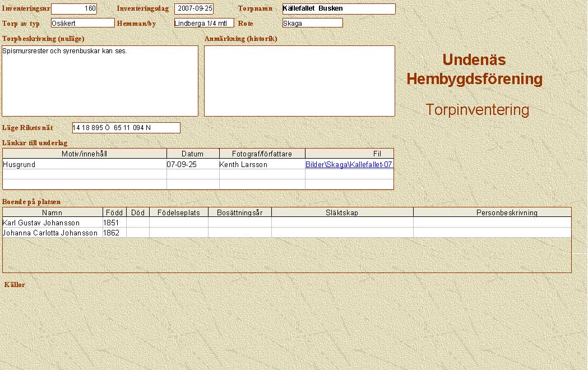Select the Hemman/by field Lindberga 1/4 mtl
The width and height of the screenshot is (588, 370).
pyautogui.click(x=203, y=23)
